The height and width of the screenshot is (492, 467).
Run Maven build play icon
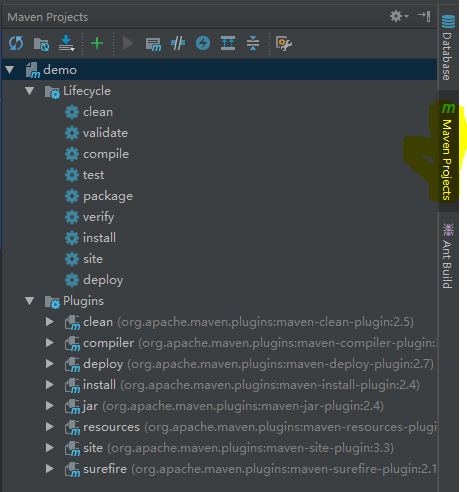coord(128,43)
